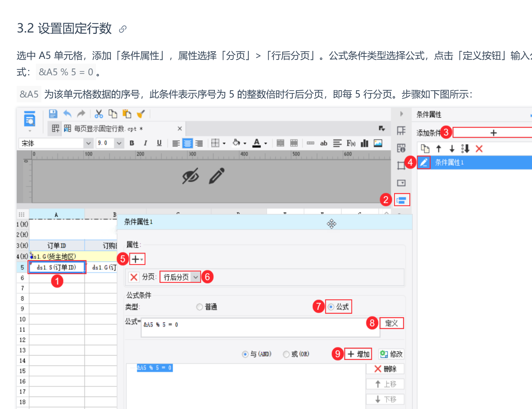The image size is (532, 409).
Task: Collapse the right panel with arrow
Action: (401, 114)
